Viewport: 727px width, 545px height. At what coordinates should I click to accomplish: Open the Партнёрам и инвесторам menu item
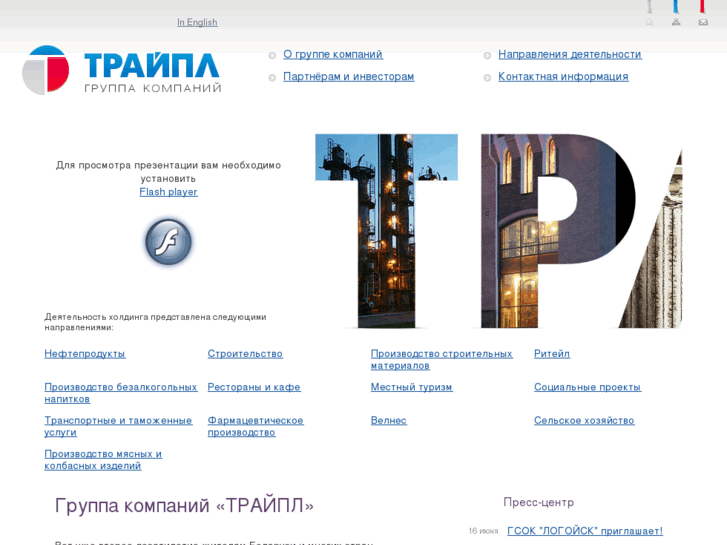349,77
